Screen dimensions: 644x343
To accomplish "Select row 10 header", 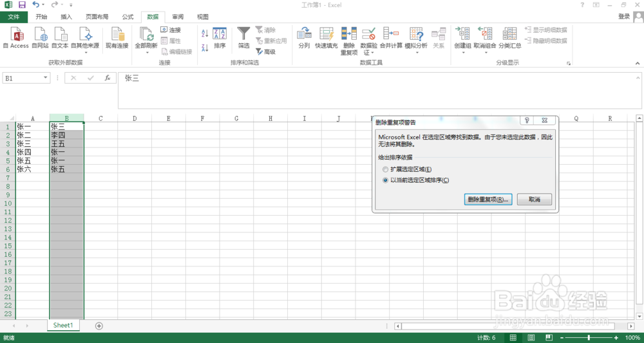I will tap(7, 203).
